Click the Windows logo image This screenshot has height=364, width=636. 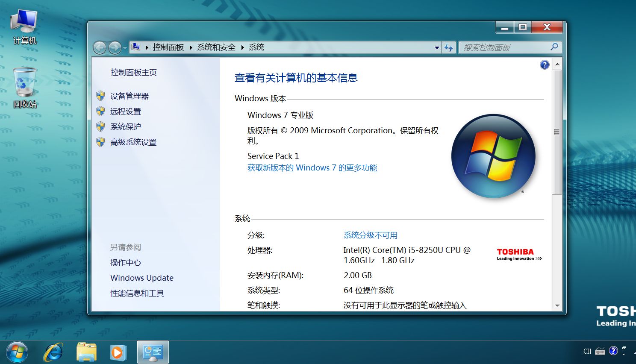[493, 156]
